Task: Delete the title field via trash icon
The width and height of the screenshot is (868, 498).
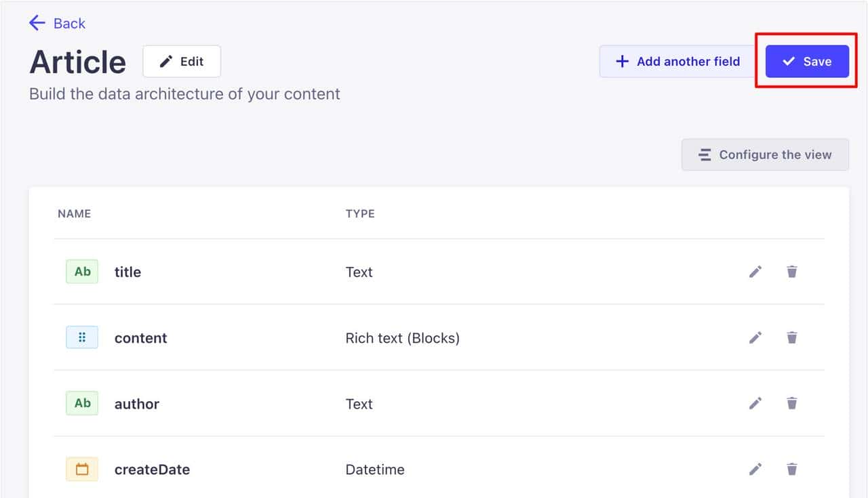Action: coord(791,272)
